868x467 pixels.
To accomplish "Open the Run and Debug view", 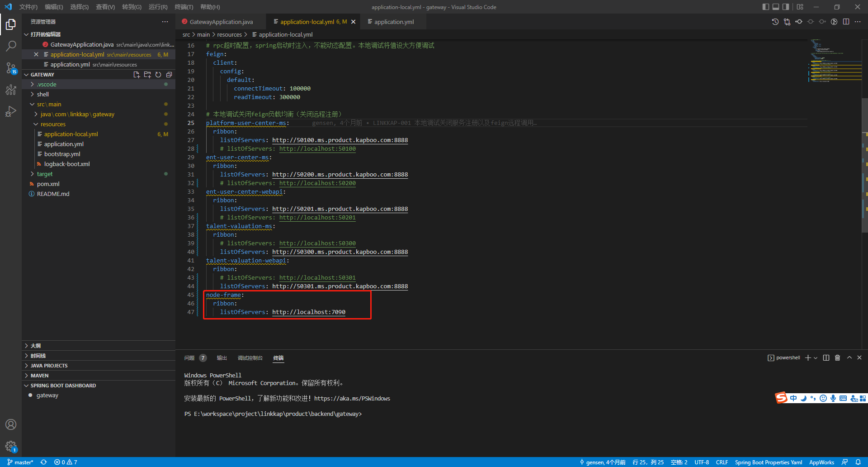I will coord(11,111).
